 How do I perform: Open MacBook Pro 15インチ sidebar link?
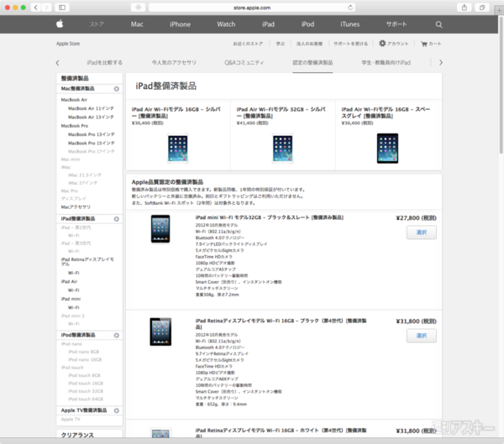(x=92, y=144)
